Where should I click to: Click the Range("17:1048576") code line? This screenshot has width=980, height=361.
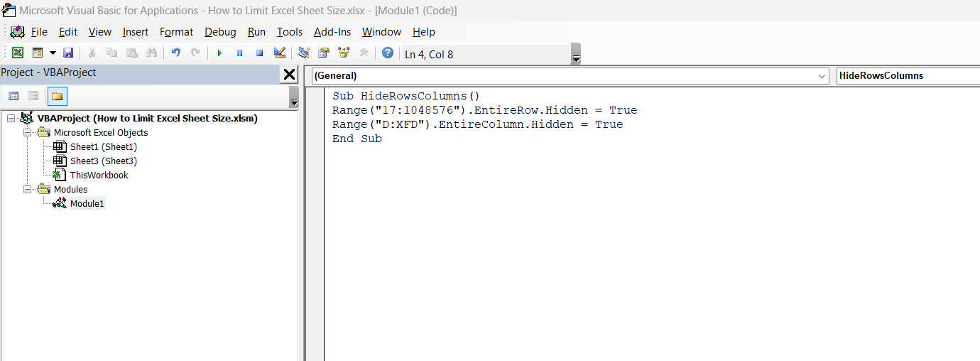485,110
